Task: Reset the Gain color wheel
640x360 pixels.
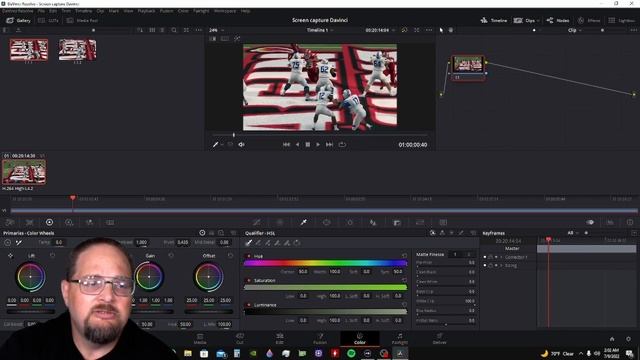Action: click(171, 256)
